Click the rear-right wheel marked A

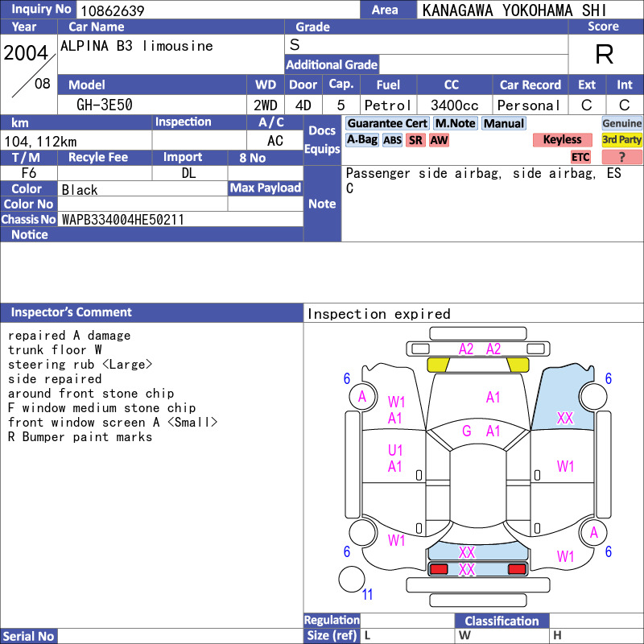pos(593,533)
